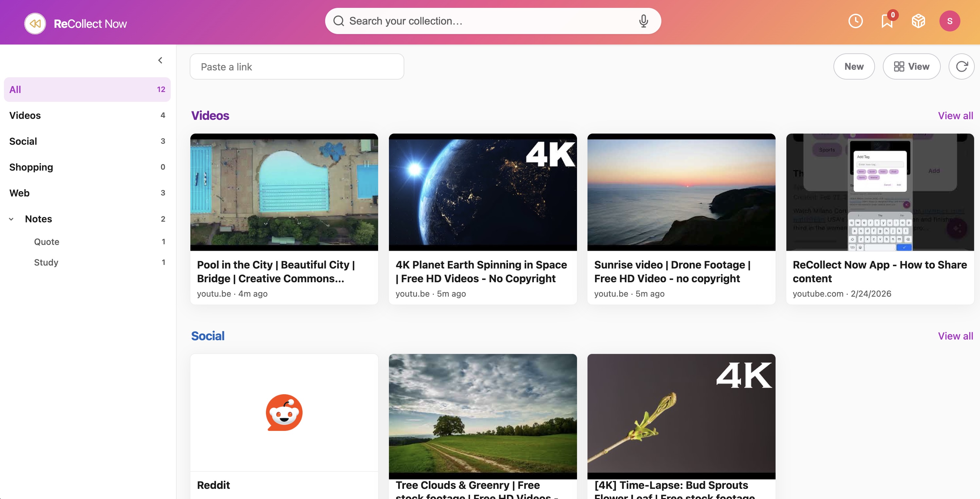980x499 pixels.
Task: Open bookmarks icon with 0 badge
Action: point(887,21)
